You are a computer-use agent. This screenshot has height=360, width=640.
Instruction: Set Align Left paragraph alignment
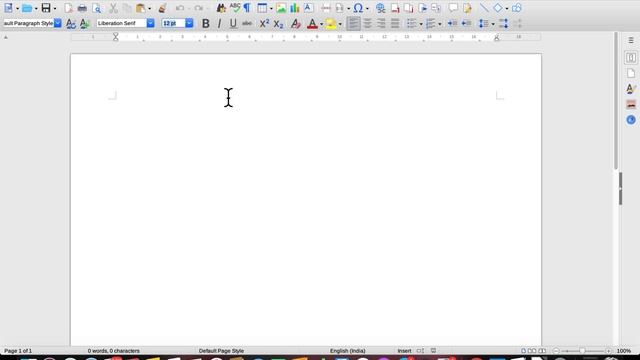coord(353,24)
